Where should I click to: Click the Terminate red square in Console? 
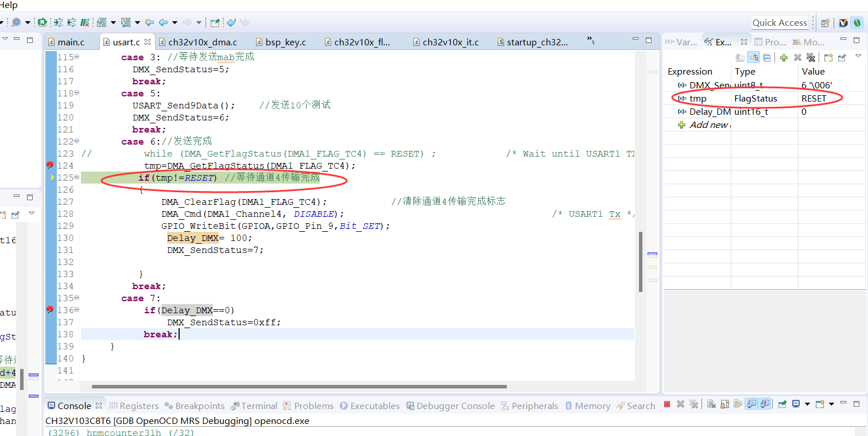(667, 404)
